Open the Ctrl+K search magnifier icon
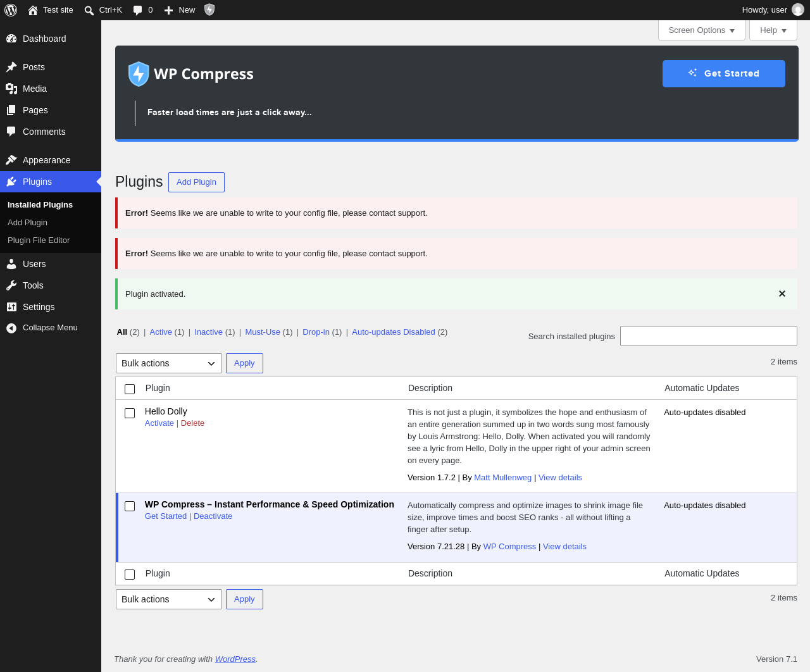 tap(89, 10)
